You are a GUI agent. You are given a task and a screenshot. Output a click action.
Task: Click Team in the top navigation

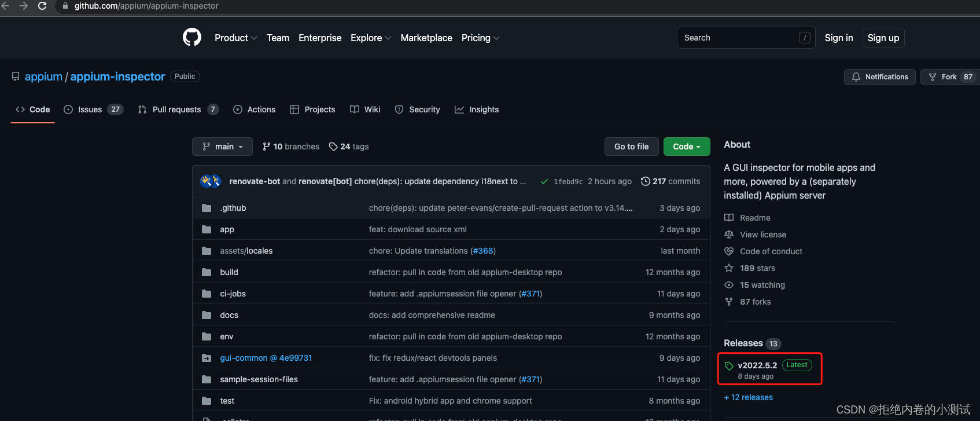[278, 38]
